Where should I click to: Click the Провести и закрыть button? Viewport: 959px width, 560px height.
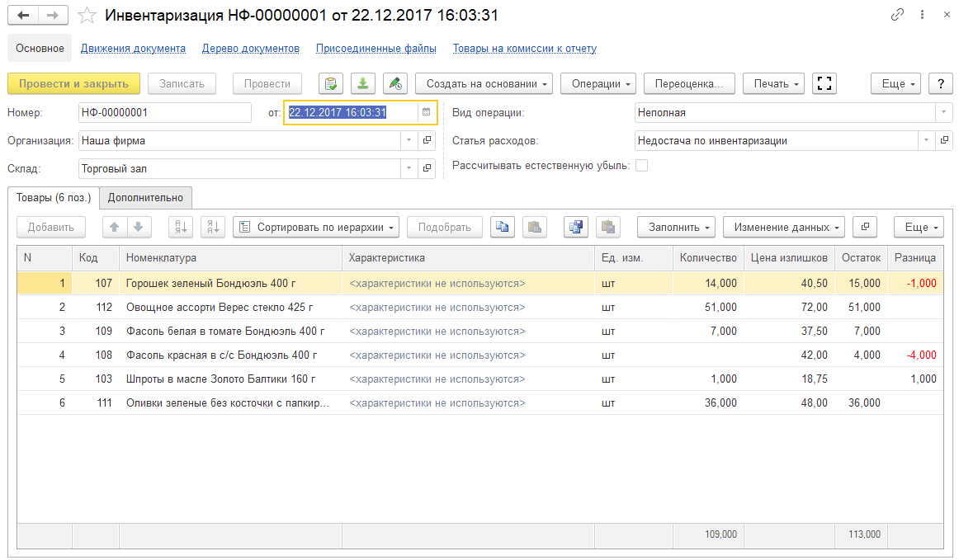[73, 83]
